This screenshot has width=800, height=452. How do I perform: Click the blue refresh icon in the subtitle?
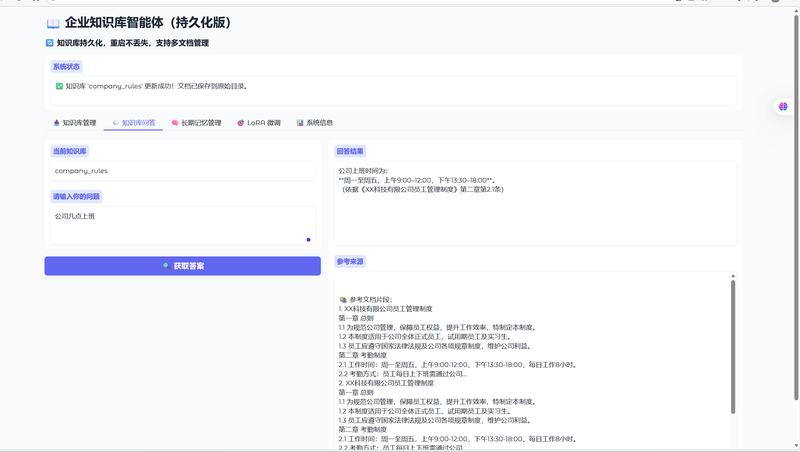point(50,43)
